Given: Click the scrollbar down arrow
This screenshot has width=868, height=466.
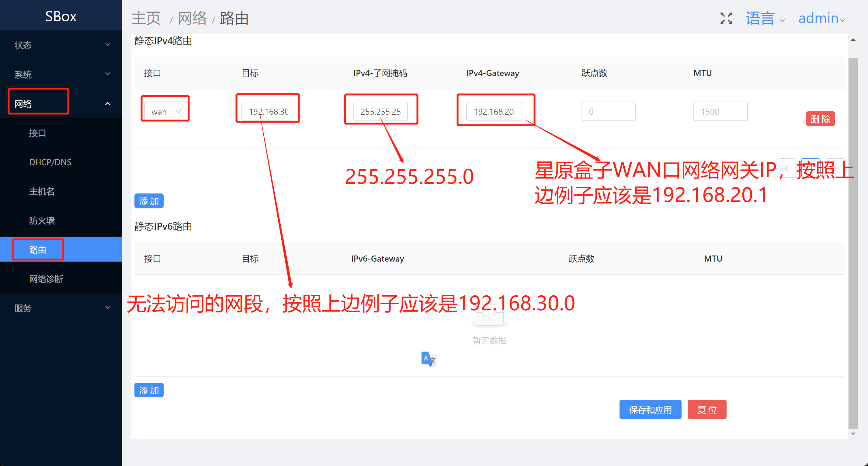Looking at the screenshot, I should [852, 434].
